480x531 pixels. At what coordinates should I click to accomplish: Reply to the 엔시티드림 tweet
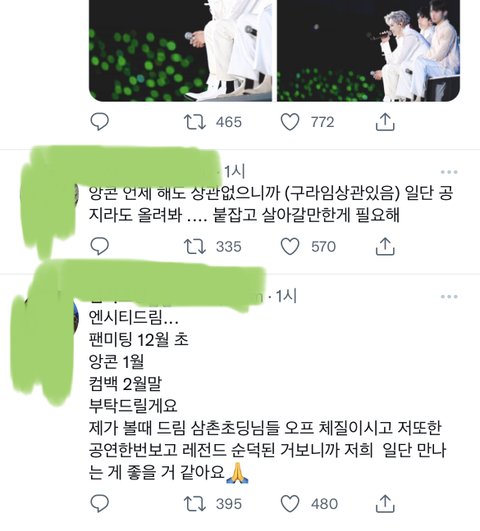[100, 504]
